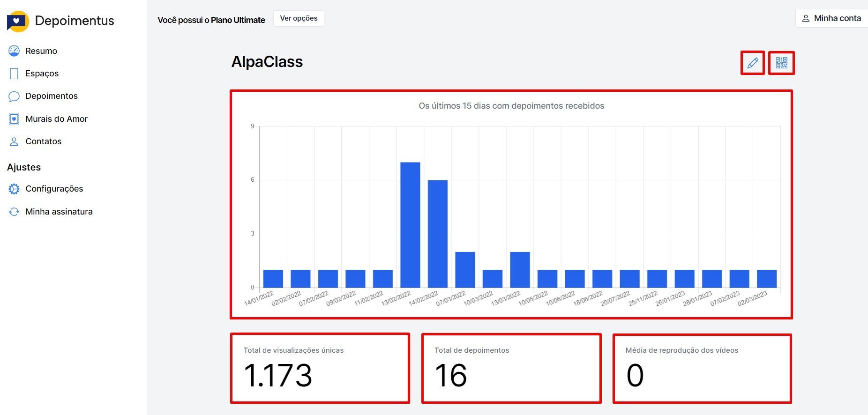Click the Depoimentos speech bubble icon
The height and width of the screenshot is (415, 868).
[x=14, y=96]
